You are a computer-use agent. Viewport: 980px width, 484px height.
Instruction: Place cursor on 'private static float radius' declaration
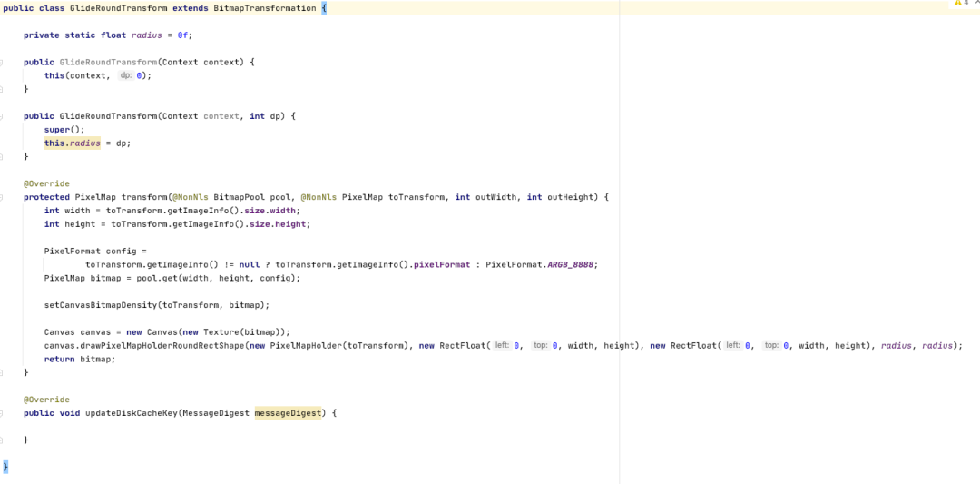[107, 35]
